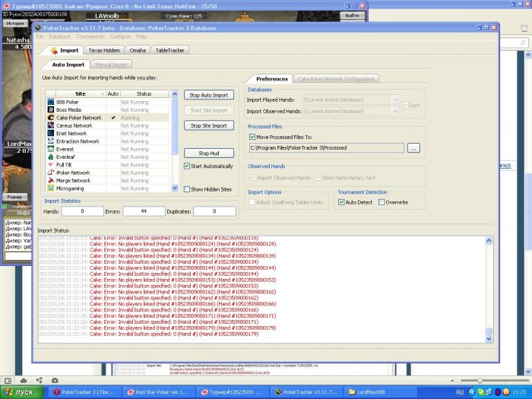Click Stop Site Import button
Image resolution: width=532 pixels, height=399 pixels.
click(x=209, y=125)
